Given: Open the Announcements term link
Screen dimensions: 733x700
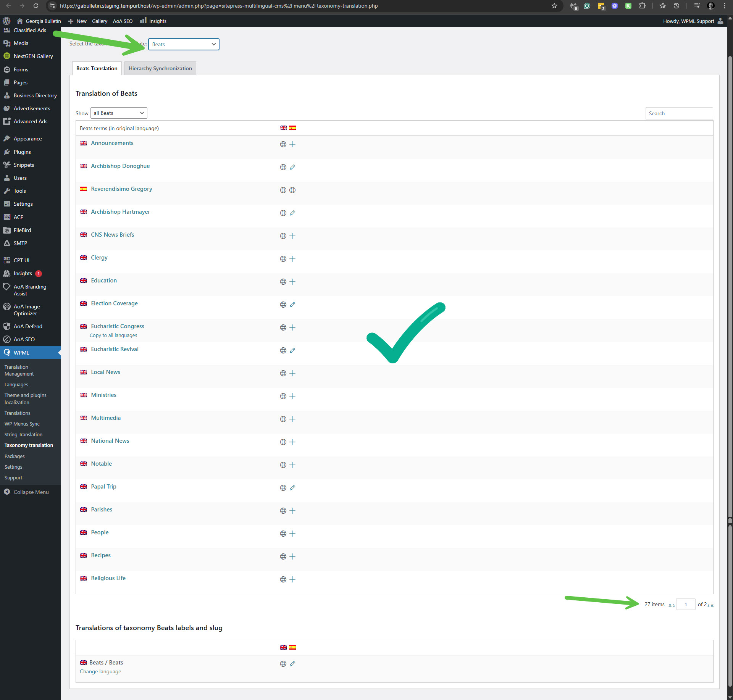Looking at the screenshot, I should click(112, 143).
